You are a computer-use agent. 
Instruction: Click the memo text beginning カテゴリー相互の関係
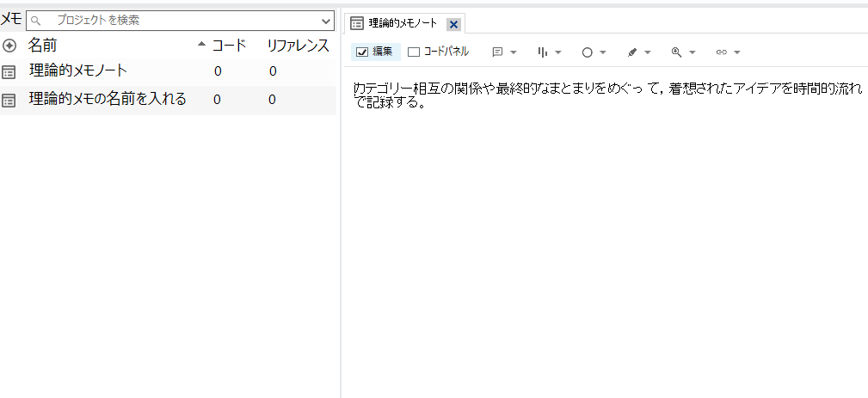click(x=608, y=88)
